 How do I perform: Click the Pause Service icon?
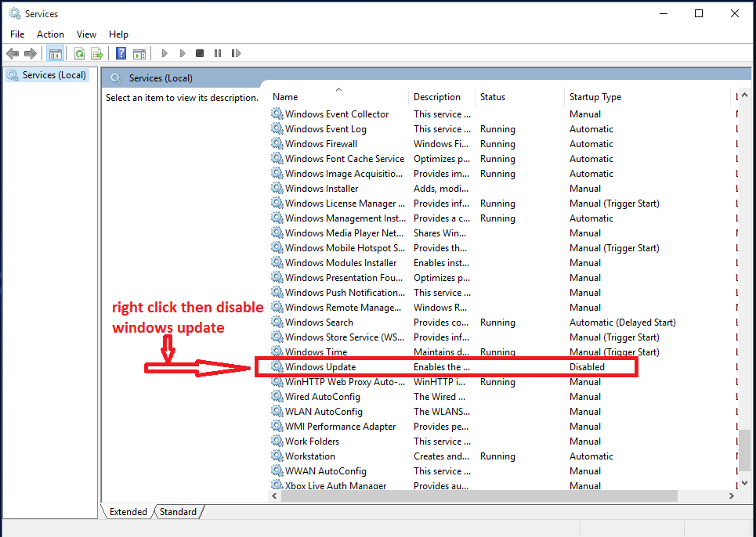[x=218, y=53]
